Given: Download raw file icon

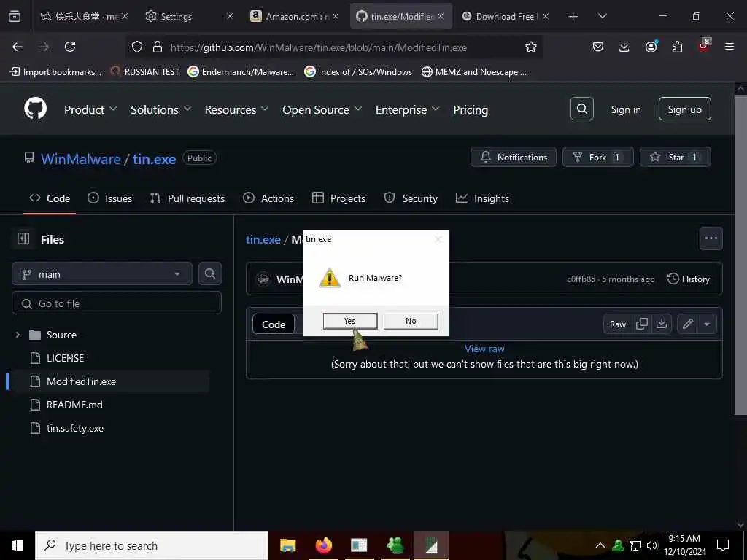Looking at the screenshot, I should coord(662,324).
